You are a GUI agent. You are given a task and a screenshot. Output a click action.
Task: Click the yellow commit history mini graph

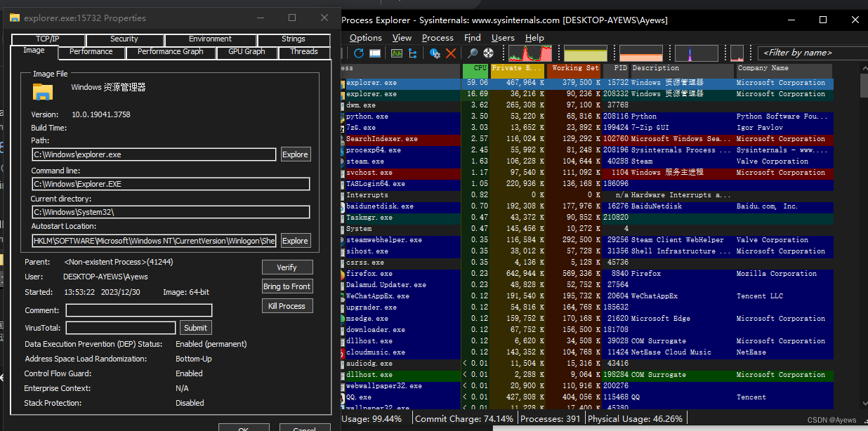click(585, 53)
